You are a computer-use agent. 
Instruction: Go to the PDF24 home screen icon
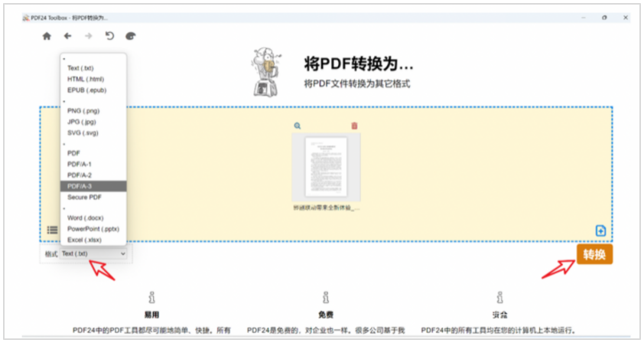point(47,36)
